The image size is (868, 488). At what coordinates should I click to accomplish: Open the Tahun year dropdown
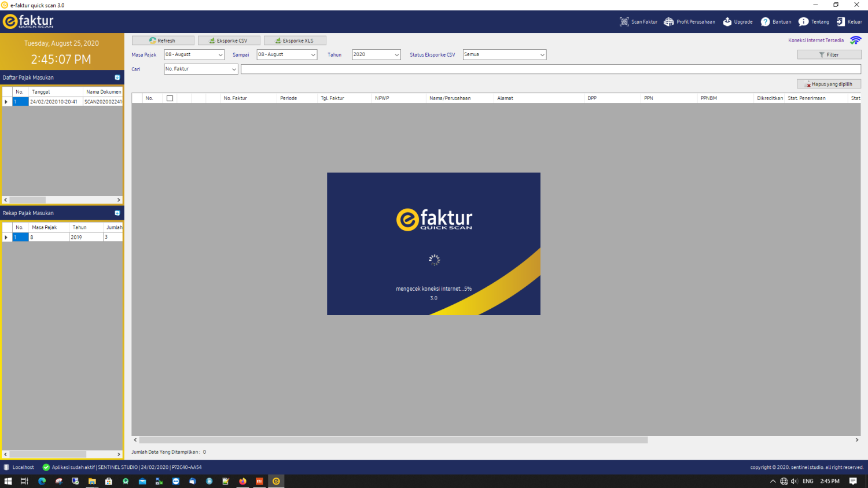click(396, 55)
